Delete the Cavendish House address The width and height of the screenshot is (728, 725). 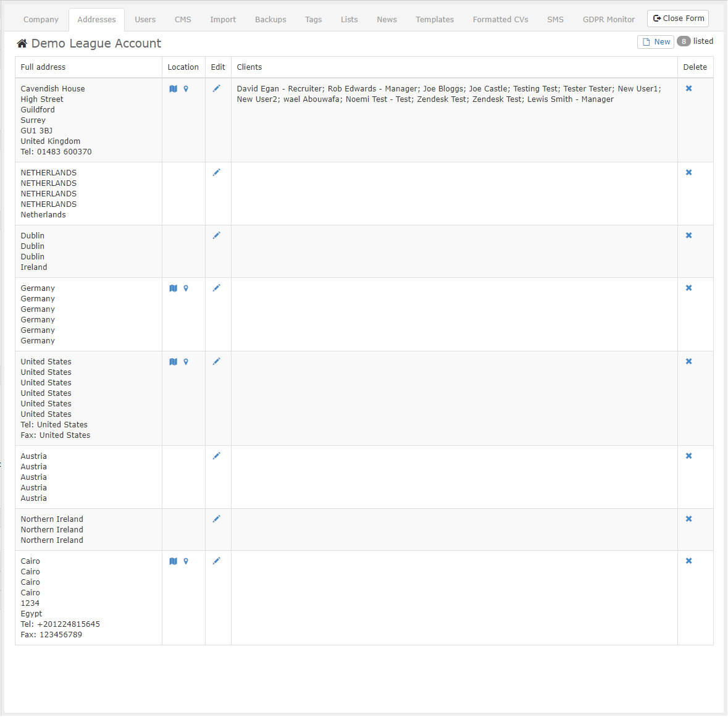pos(688,88)
